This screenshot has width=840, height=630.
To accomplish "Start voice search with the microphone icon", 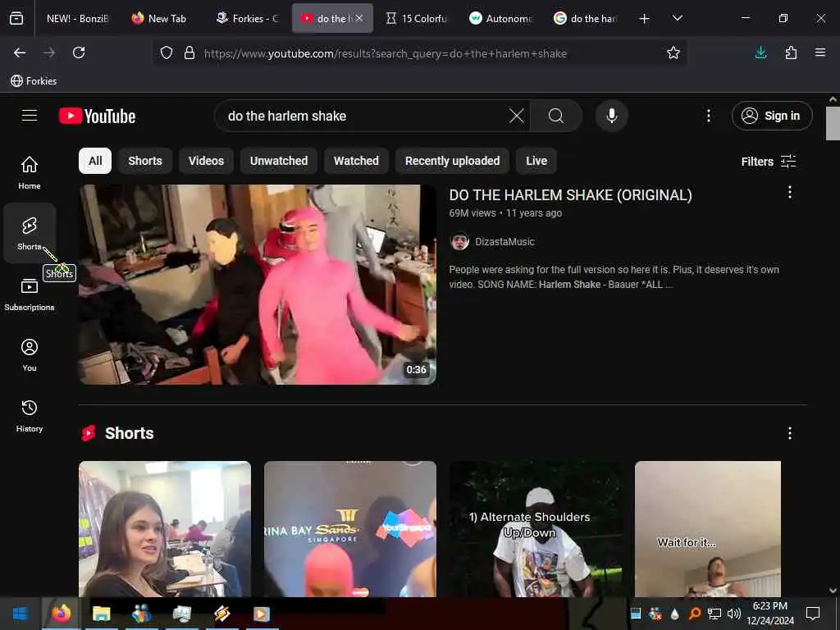I will (611, 116).
